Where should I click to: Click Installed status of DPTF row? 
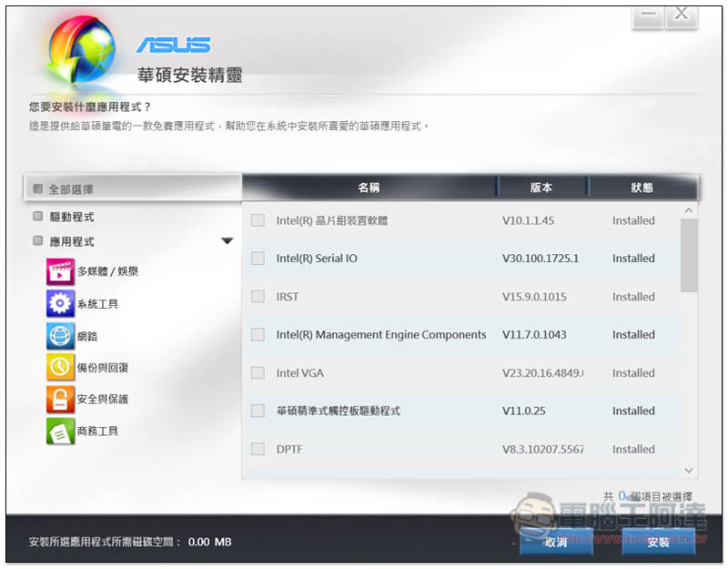tap(633, 449)
